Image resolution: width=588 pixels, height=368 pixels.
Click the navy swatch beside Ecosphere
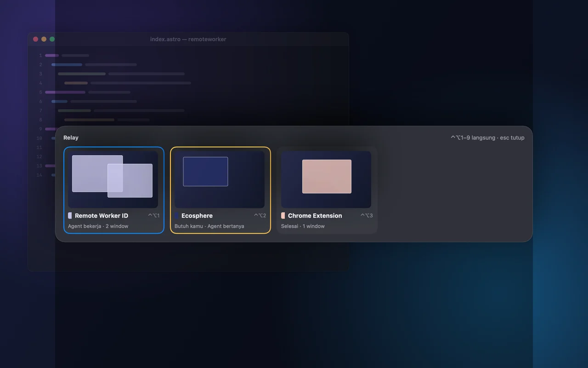pyautogui.click(x=176, y=215)
